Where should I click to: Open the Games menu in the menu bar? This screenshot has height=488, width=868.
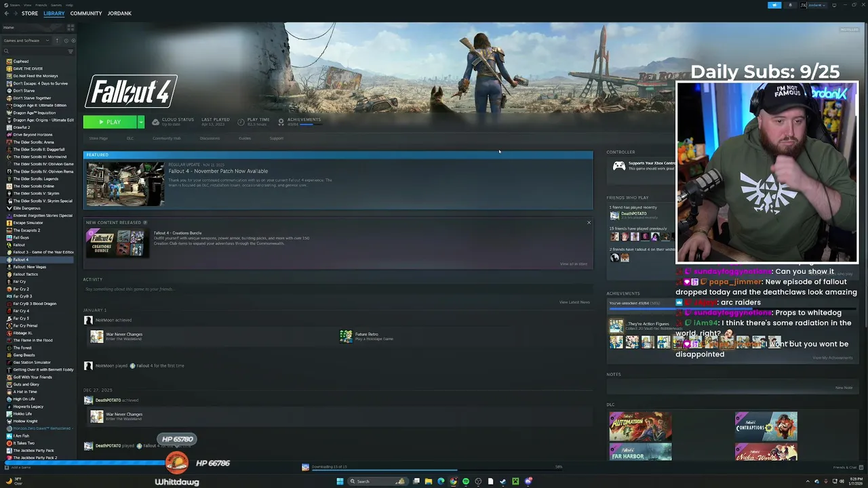tap(56, 5)
